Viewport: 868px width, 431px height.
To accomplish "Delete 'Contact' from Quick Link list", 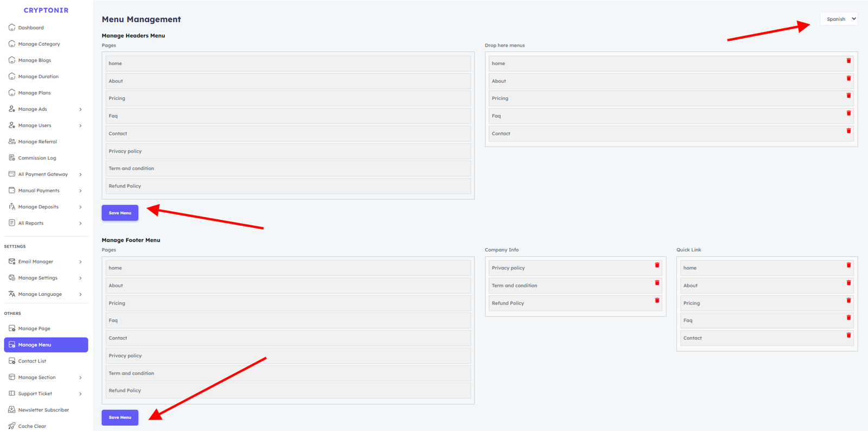I will coord(848,335).
